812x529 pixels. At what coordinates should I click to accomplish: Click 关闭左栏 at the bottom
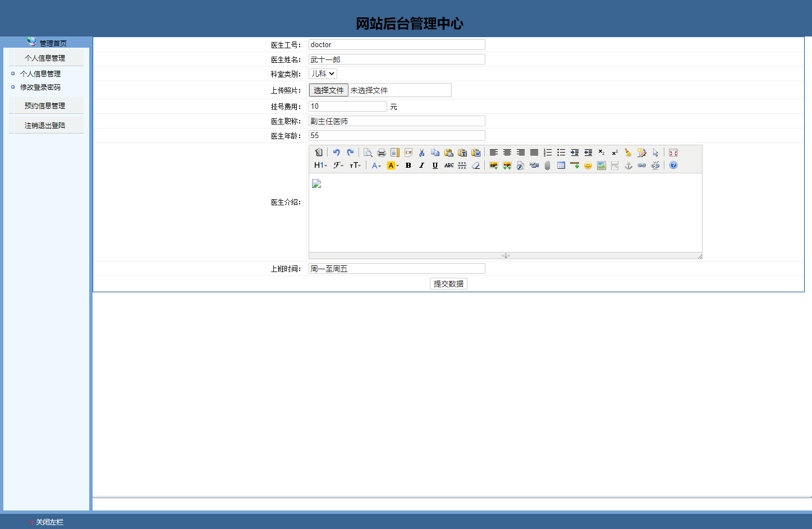pyautogui.click(x=49, y=522)
